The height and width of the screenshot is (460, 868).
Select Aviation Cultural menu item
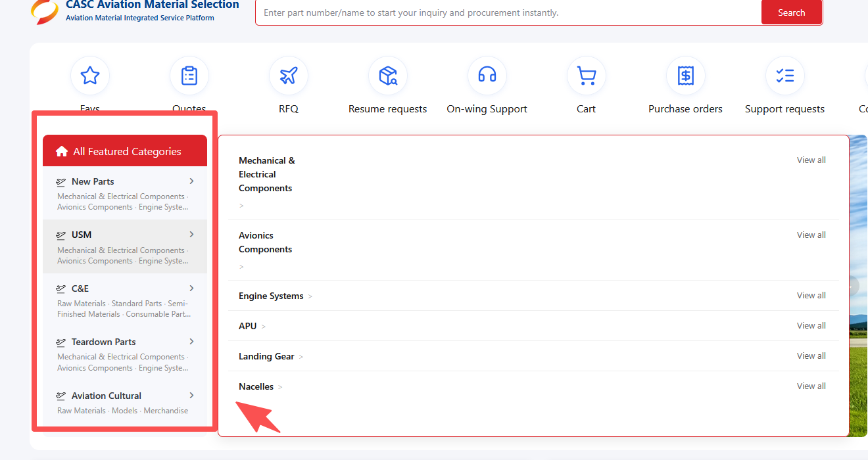[125, 402]
